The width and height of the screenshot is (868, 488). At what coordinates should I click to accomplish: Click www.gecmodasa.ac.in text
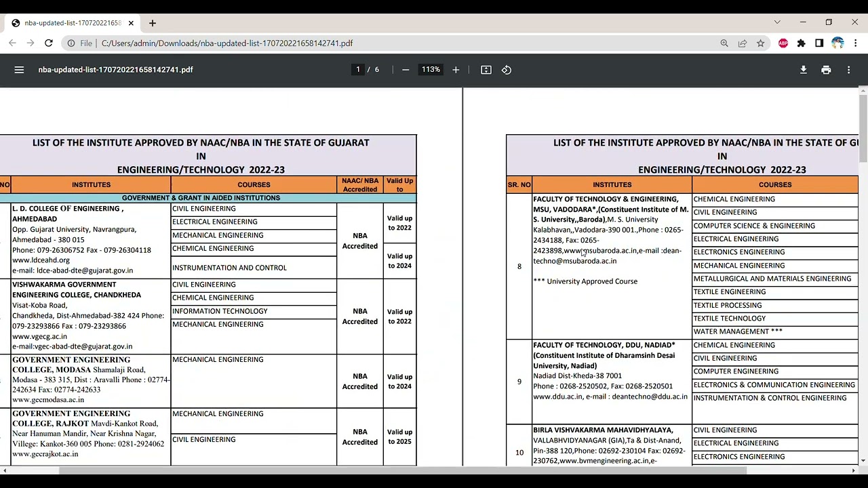coord(48,400)
